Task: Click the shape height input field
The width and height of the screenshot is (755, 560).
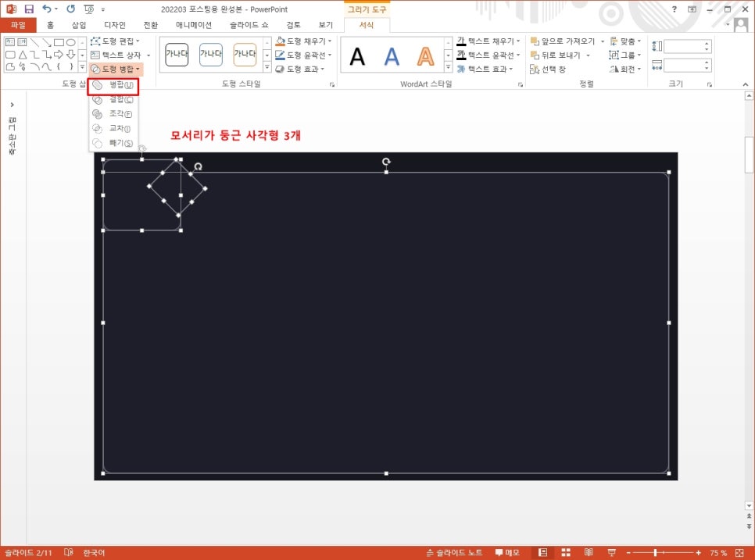Action: (x=684, y=47)
